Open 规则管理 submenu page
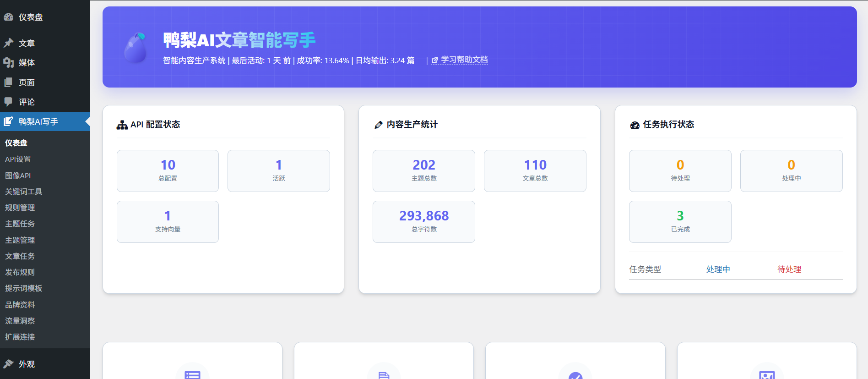 (x=45, y=208)
